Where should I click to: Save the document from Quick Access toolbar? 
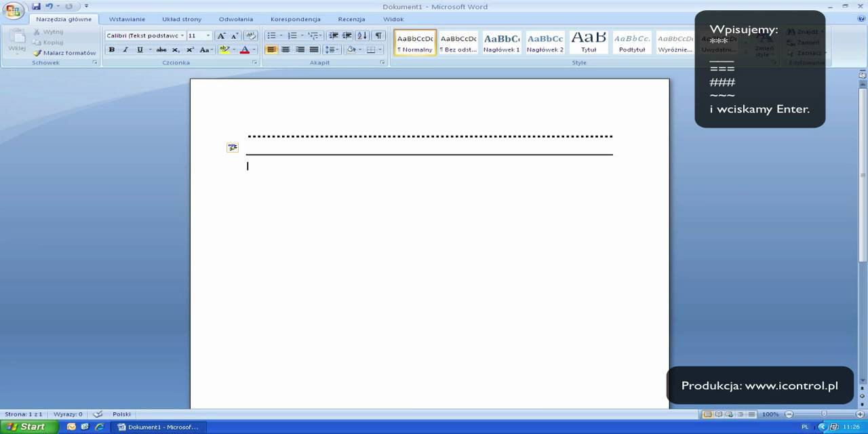[x=36, y=6]
